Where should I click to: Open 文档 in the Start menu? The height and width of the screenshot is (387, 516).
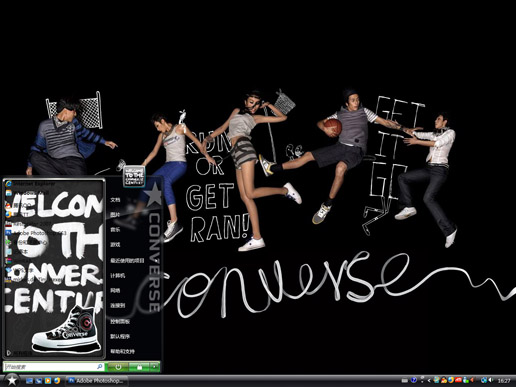tap(115, 200)
